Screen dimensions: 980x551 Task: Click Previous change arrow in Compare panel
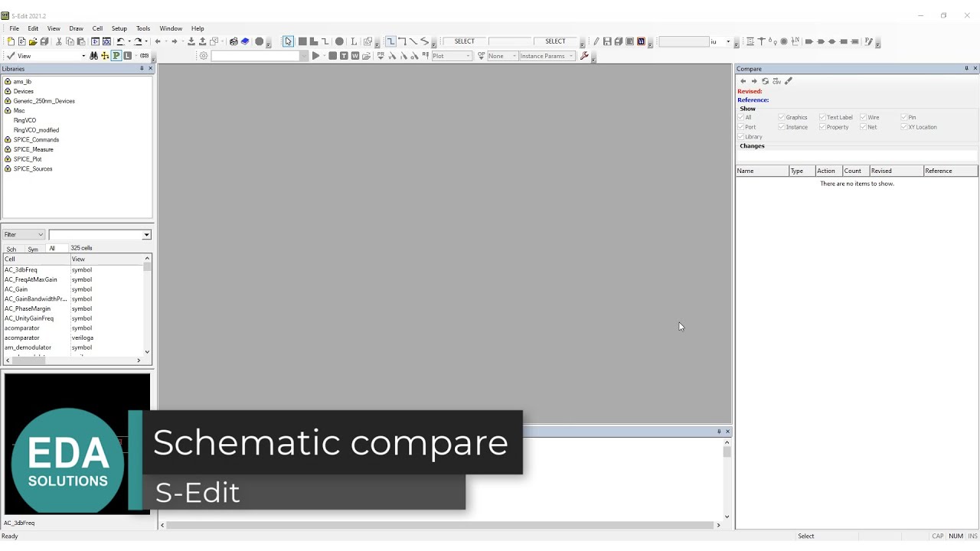tap(743, 81)
